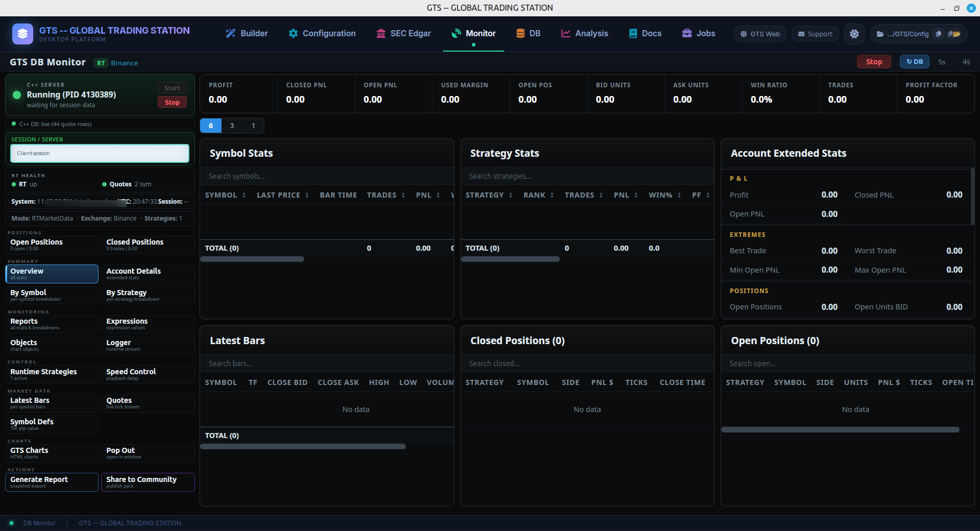
Task: Click the Client session input field
Action: (x=100, y=153)
